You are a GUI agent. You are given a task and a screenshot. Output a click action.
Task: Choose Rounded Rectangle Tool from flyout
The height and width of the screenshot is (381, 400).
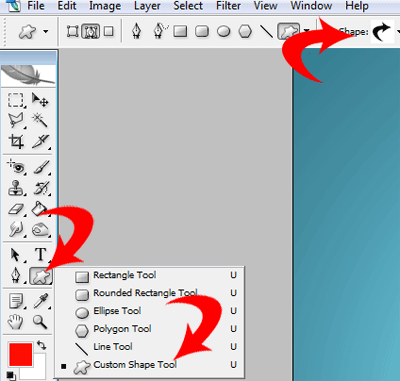pyautogui.click(x=150, y=293)
